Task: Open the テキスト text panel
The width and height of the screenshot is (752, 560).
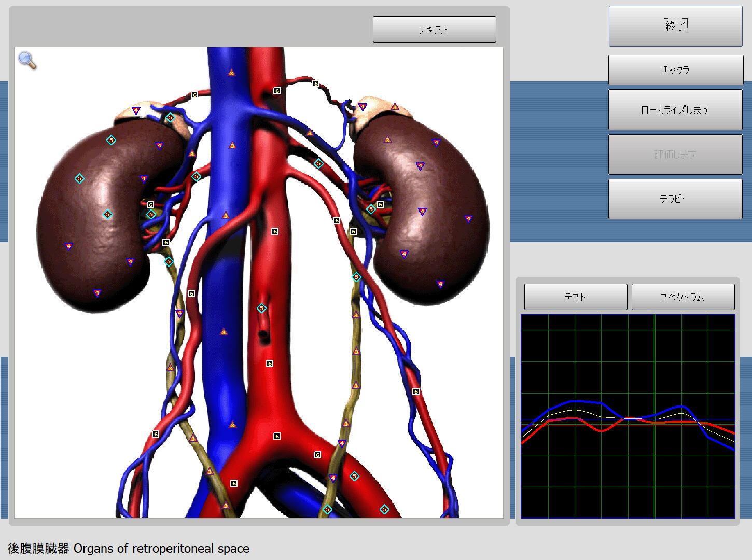Action: 434,30
